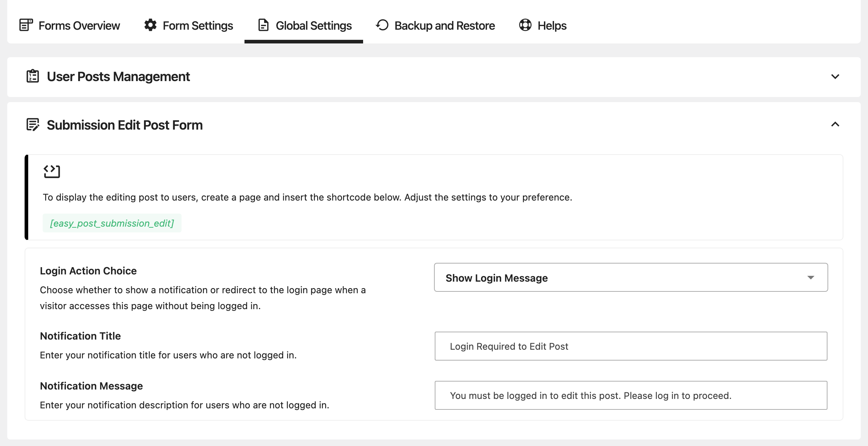Click the 'Enter your notification description' helper text
The image size is (868, 446).
click(x=184, y=405)
